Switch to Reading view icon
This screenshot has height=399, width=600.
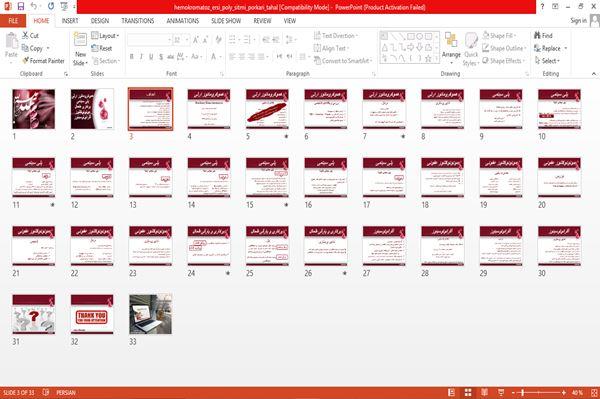pos(484,392)
